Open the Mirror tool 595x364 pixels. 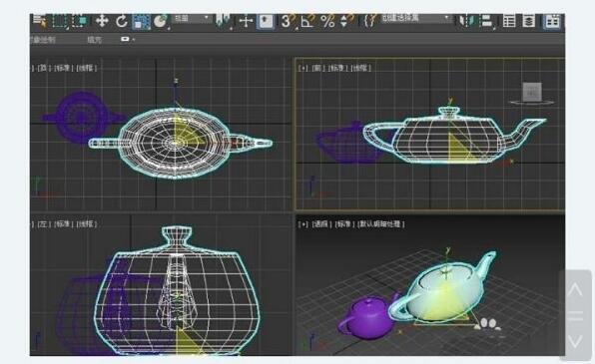click(x=466, y=21)
